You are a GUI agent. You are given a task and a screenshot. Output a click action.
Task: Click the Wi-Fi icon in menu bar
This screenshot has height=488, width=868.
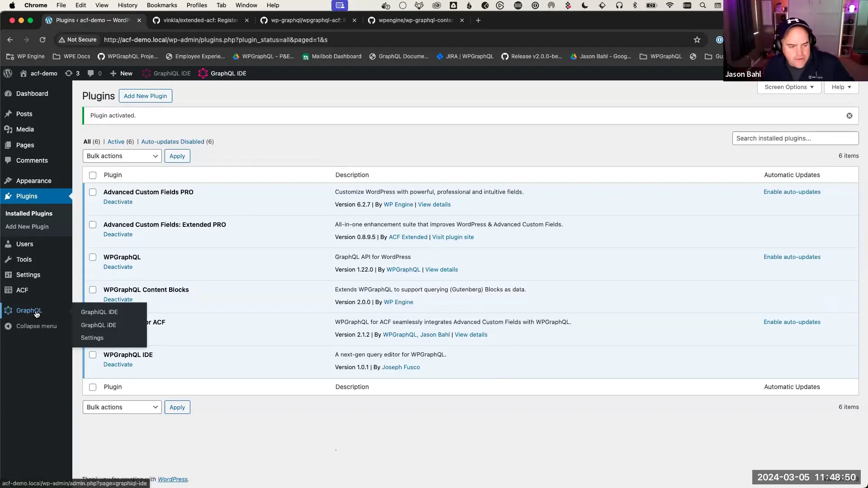click(670, 5)
